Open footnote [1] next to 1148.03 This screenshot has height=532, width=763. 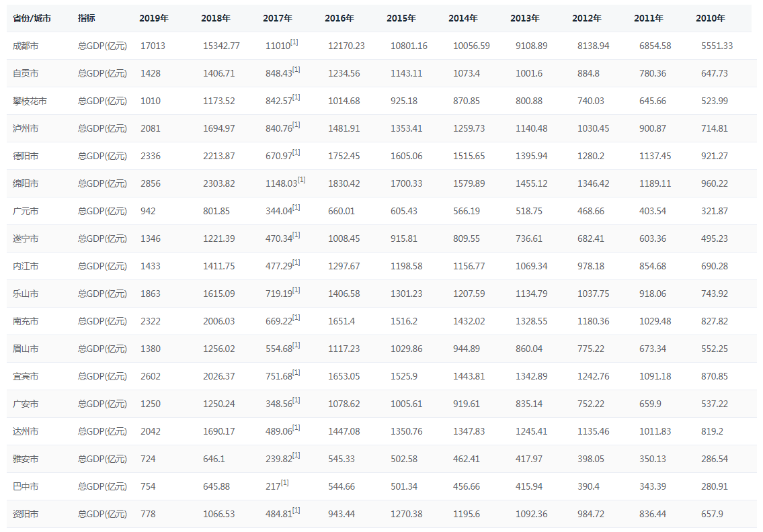click(x=301, y=180)
